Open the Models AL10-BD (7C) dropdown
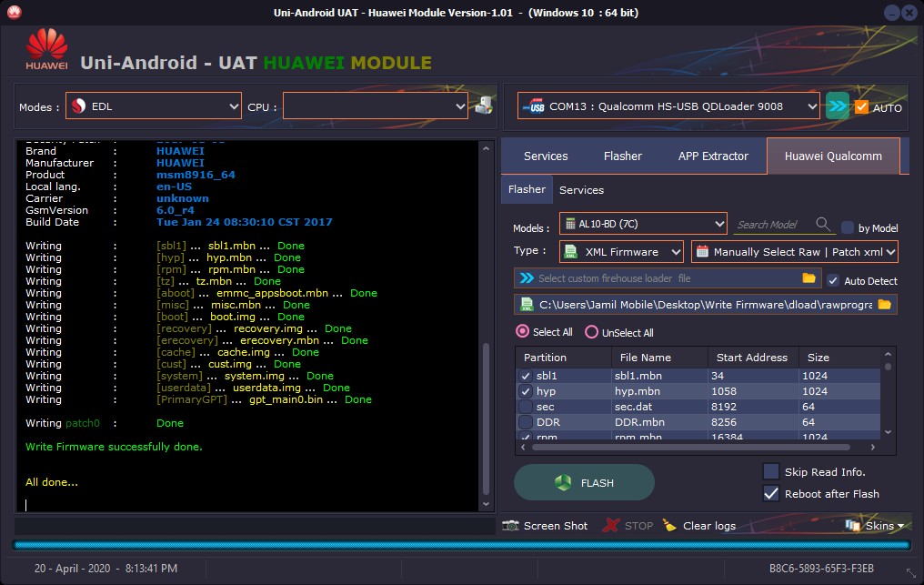Viewport: 924px width, 585px height. [643, 224]
